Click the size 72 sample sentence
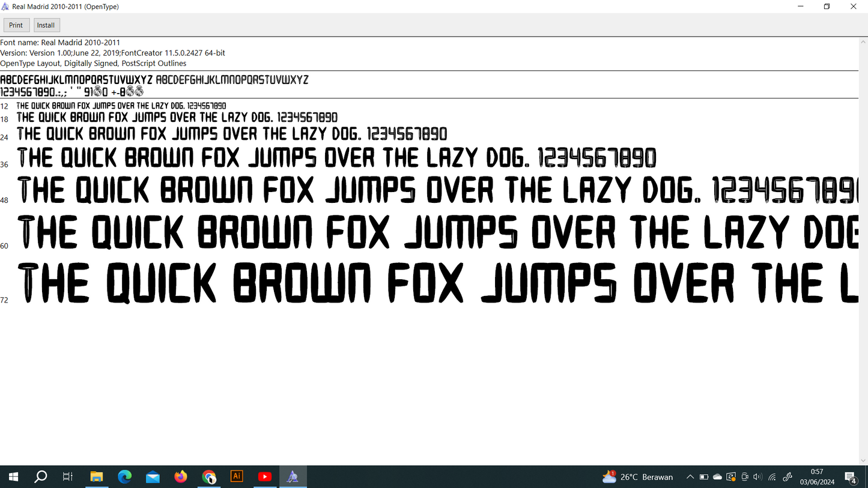This screenshot has width=868, height=488. pos(437,283)
